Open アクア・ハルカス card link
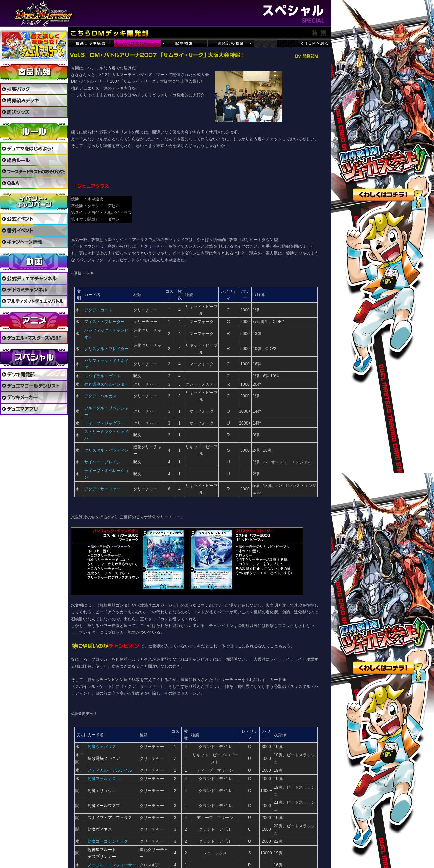 pos(100,396)
